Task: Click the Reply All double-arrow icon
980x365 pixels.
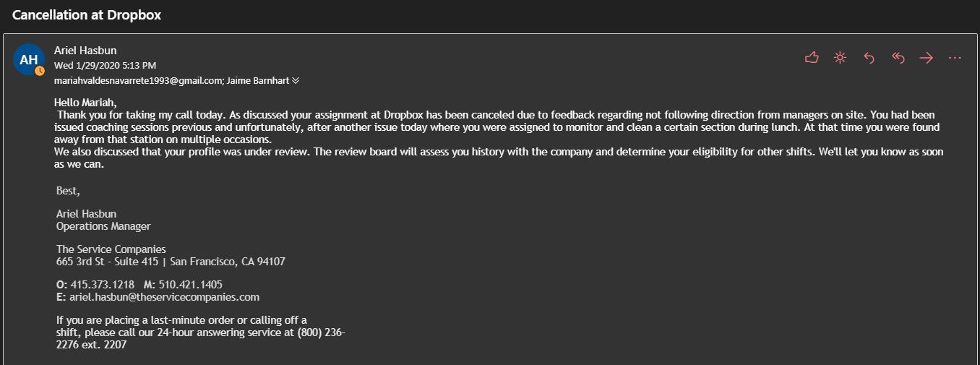Action: 898,58
